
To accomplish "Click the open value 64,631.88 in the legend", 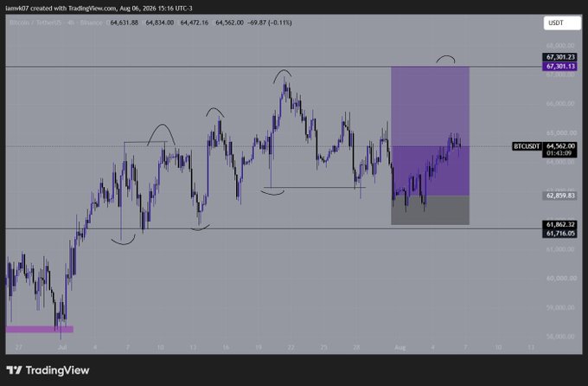I will (125, 23).
